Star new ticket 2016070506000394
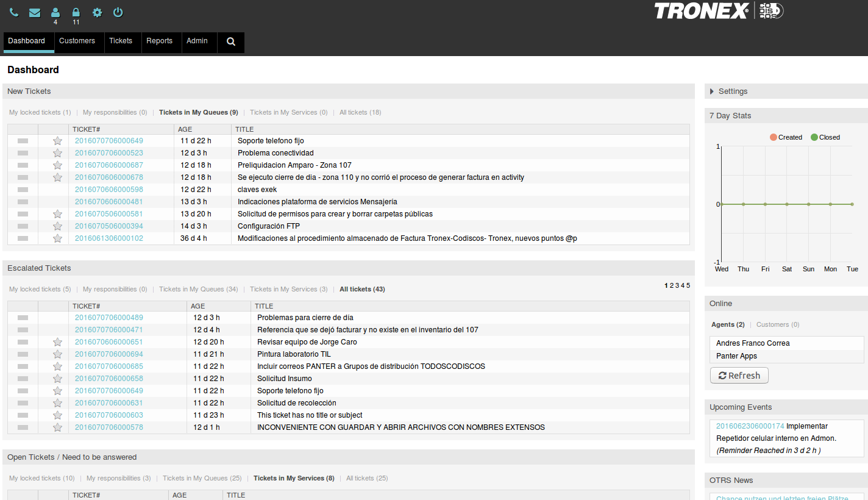The width and height of the screenshot is (868, 500). (x=58, y=226)
